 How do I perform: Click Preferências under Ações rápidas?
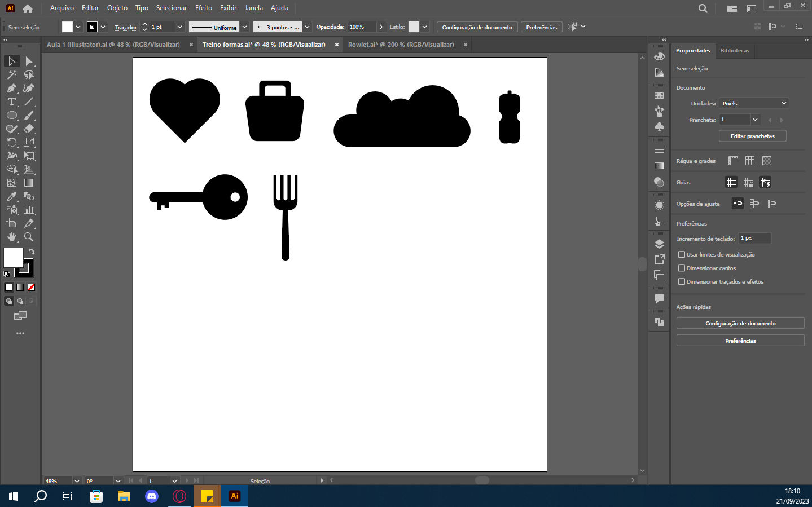[x=740, y=341]
